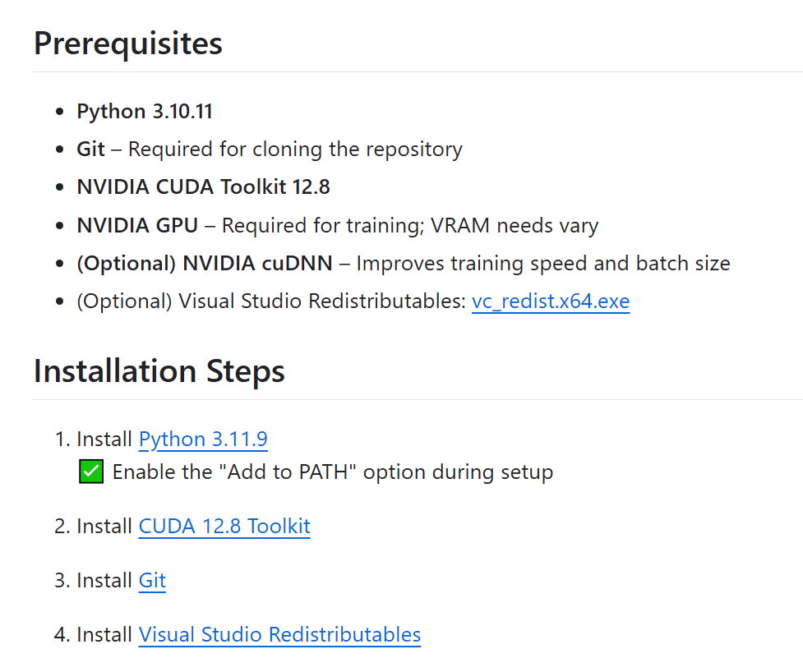Image resolution: width=803 pixels, height=672 pixels.
Task: Click "Required for training; VRAM needs vary" text
Action: point(409,225)
